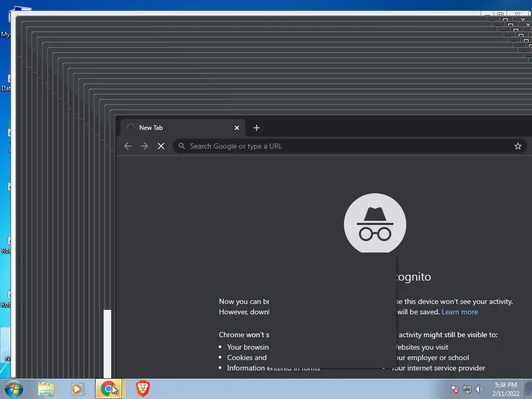The image size is (532, 399).
Task: Click 'Websites you visit' text
Action: [x=422, y=347]
